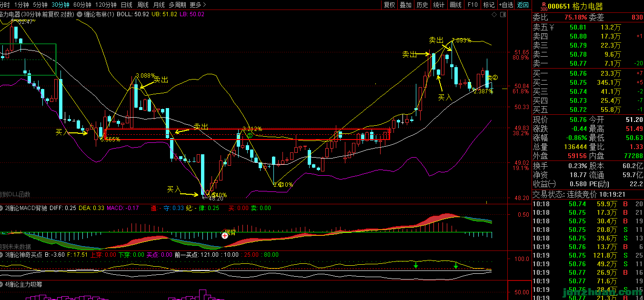Click the circled 2 marker on latest candle
The height and width of the screenshot is (300, 644).
[494, 78]
